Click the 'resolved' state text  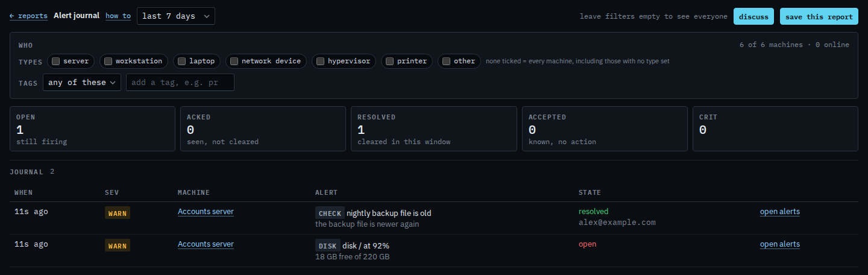coord(594,212)
